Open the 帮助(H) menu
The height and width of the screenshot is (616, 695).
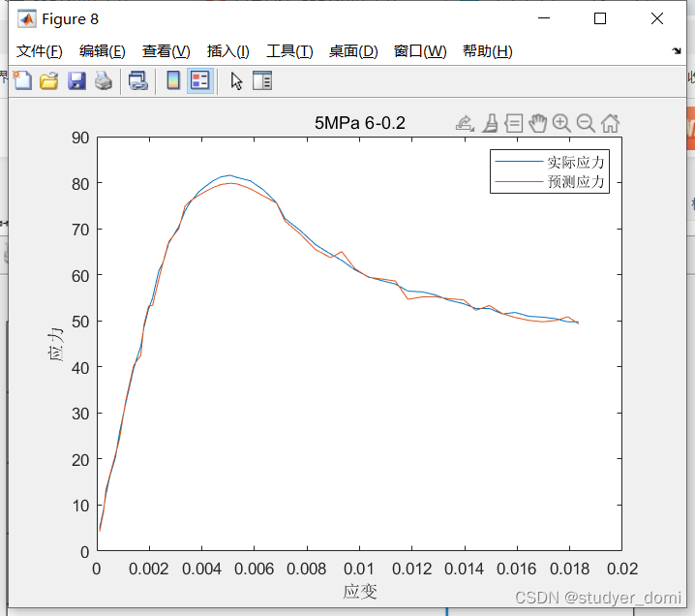coord(487,51)
